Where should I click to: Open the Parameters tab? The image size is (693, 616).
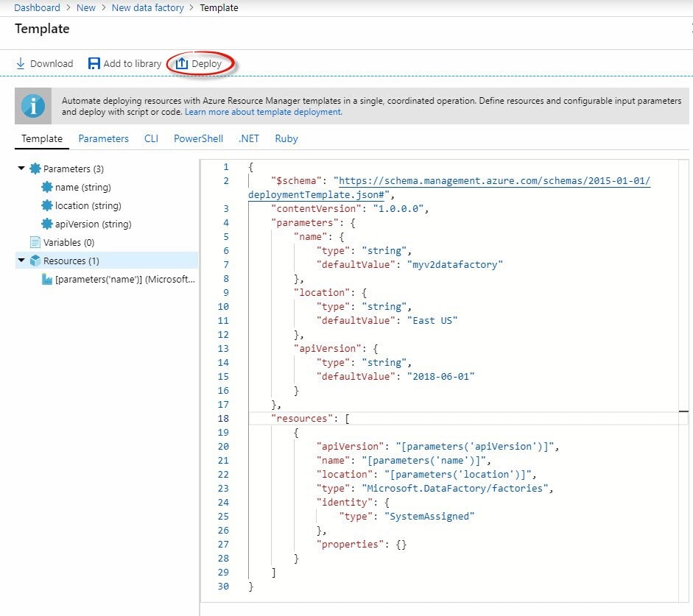point(103,138)
